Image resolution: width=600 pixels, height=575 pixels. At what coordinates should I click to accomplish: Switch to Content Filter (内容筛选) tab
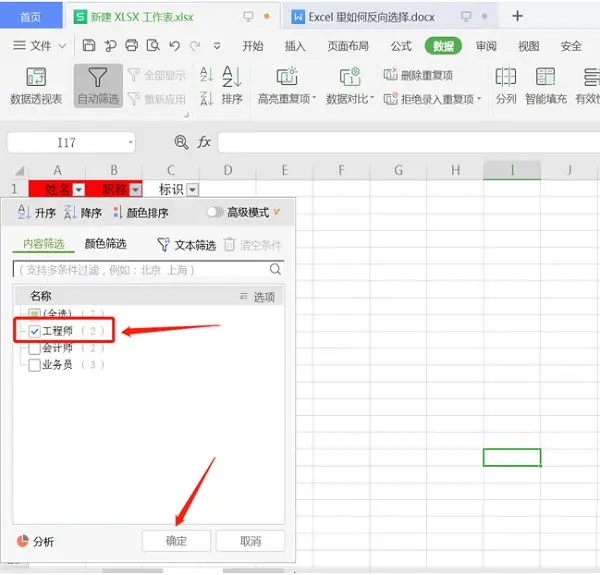pos(44,244)
